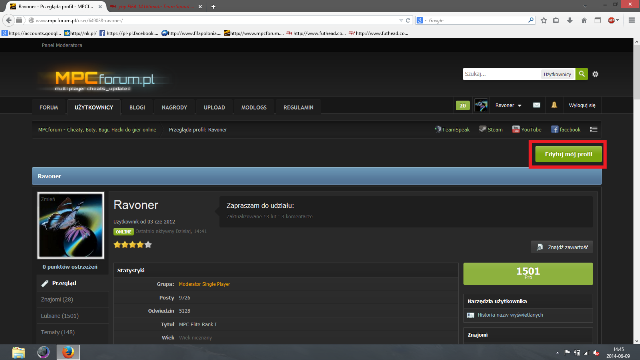Open the YouTube link

(527, 129)
